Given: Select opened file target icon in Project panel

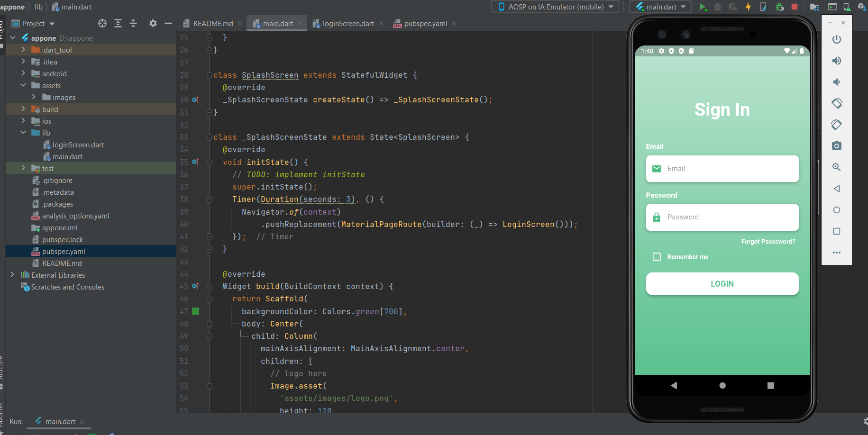Looking at the screenshot, I should point(102,23).
